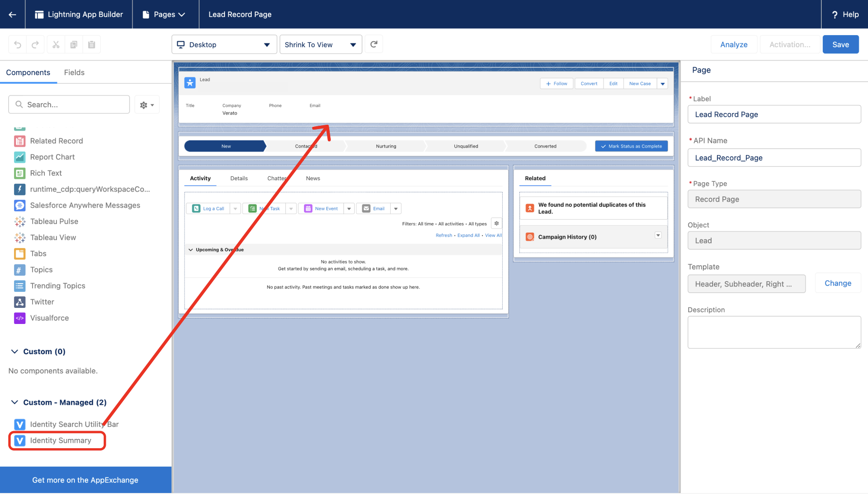868x494 pixels.
Task: Select the Trending Topics component icon
Action: (x=19, y=285)
